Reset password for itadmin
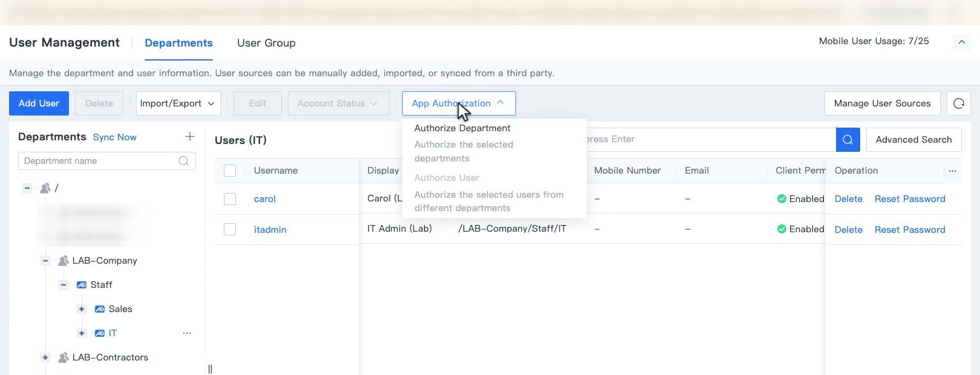The width and height of the screenshot is (980, 375). 910,230
